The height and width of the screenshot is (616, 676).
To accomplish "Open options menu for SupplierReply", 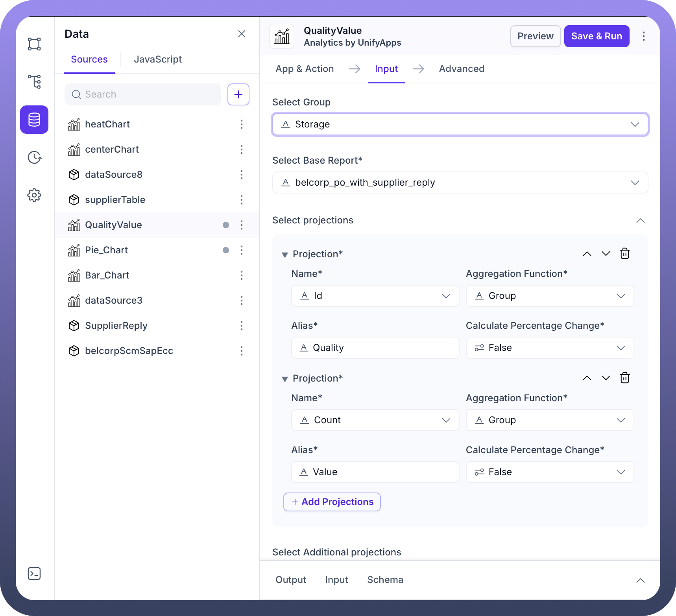I will (x=242, y=326).
